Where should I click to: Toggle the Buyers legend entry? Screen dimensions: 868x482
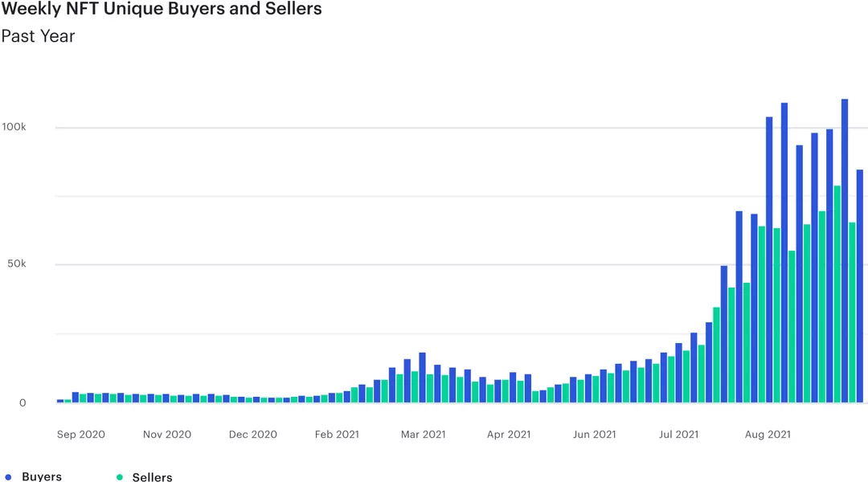pyautogui.click(x=33, y=476)
